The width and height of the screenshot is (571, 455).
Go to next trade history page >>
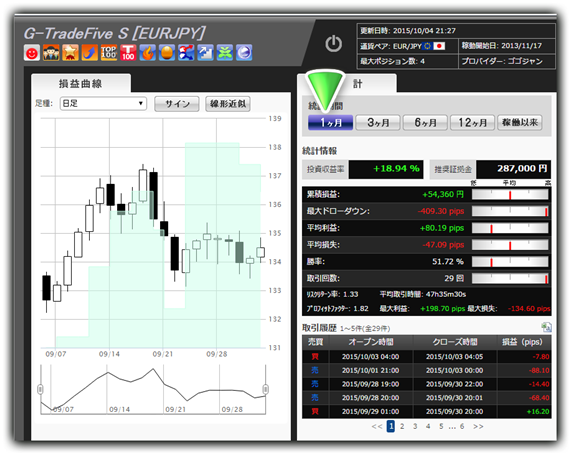(478, 426)
